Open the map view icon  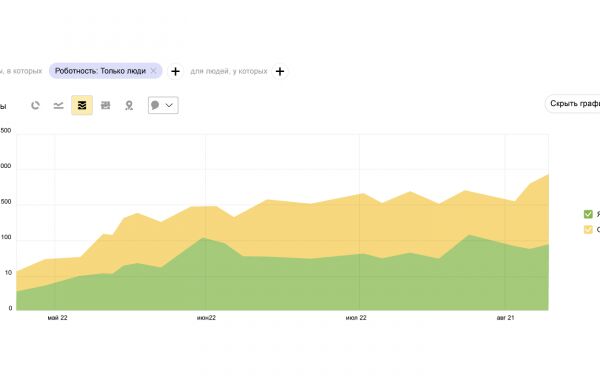click(x=129, y=105)
